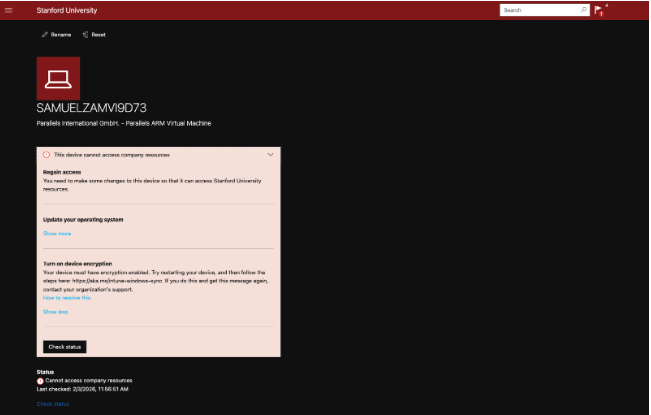Viewport: 651px width, 415px height.
Task: Collapse the device access warning chevron
Action: pyautogui.click(x=270, y=155)
